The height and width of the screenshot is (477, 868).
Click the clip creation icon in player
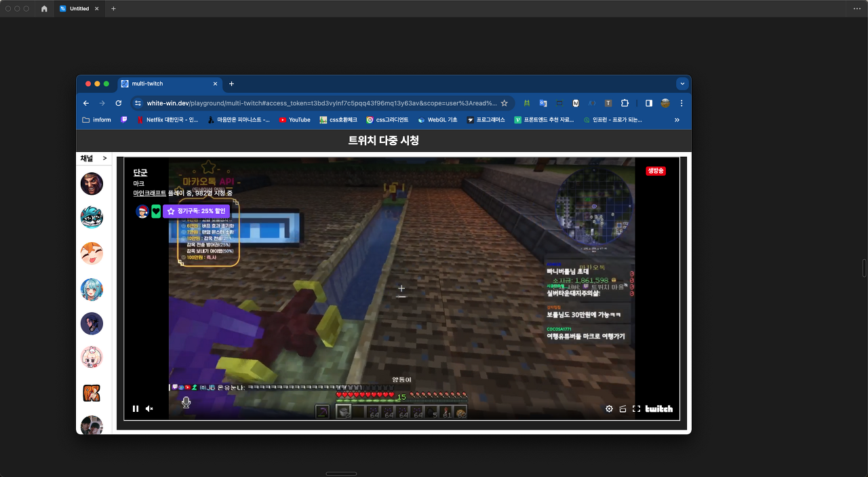[623, 408]
